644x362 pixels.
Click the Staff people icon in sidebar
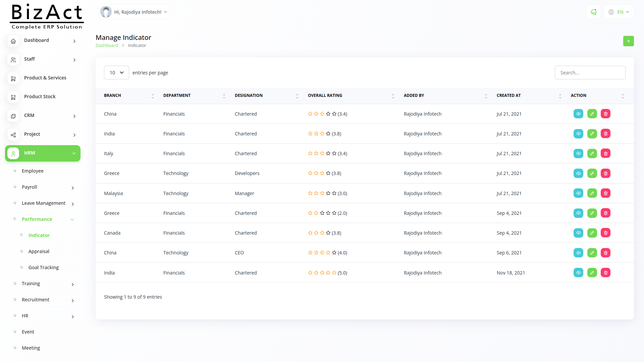pos(13,60)
